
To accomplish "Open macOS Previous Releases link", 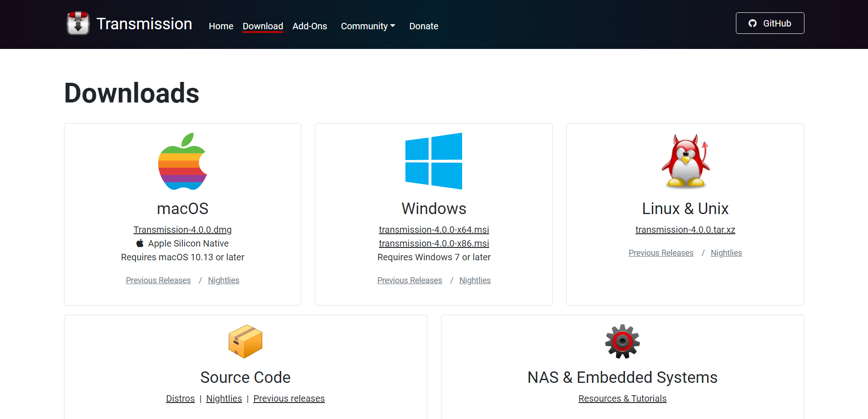I will point(158,280).
